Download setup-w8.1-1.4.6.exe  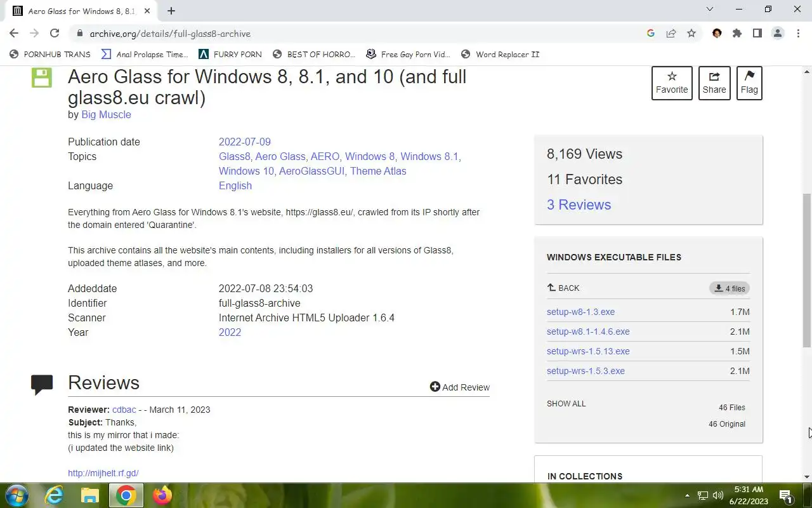[x=588, y=331]
